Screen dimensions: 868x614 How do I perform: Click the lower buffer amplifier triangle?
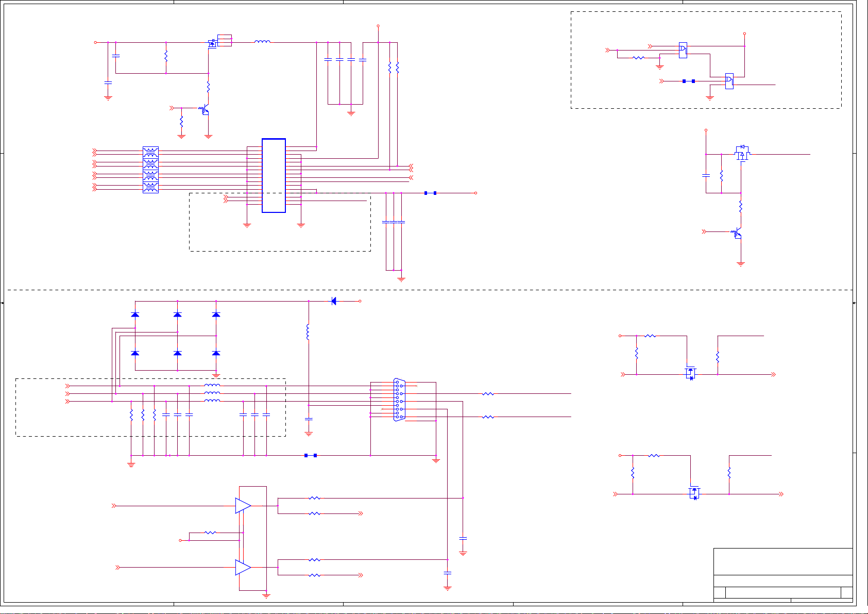[243, 568]
